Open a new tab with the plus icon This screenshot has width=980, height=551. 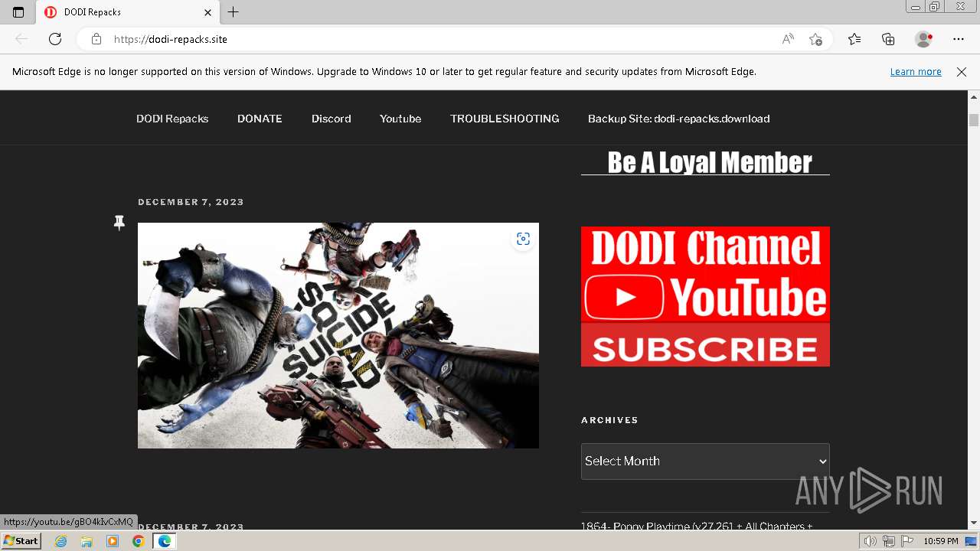pos(234,12)
